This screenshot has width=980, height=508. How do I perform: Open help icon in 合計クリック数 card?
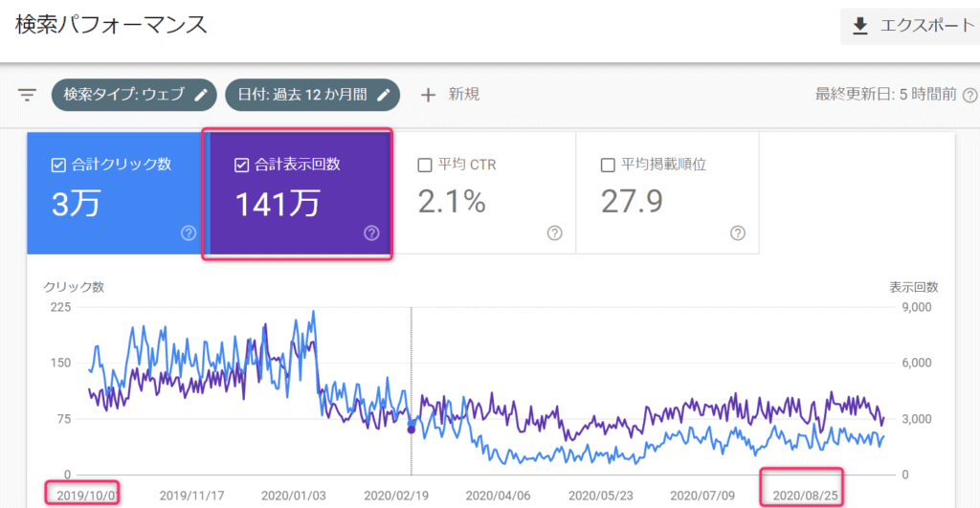click(189, 233)
